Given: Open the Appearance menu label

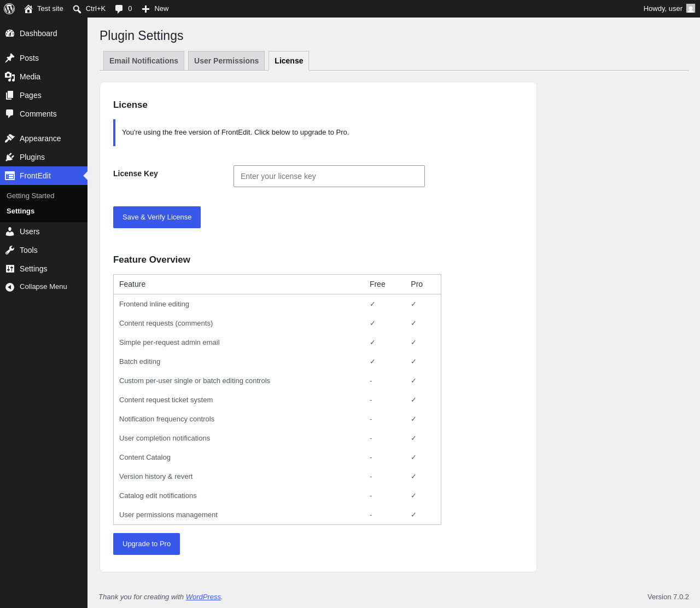Looking at the screenshot, I should 40,138.
